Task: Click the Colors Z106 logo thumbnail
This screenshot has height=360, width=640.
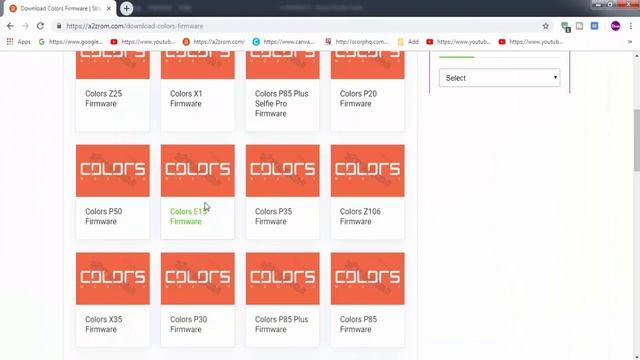Action: 367,171
